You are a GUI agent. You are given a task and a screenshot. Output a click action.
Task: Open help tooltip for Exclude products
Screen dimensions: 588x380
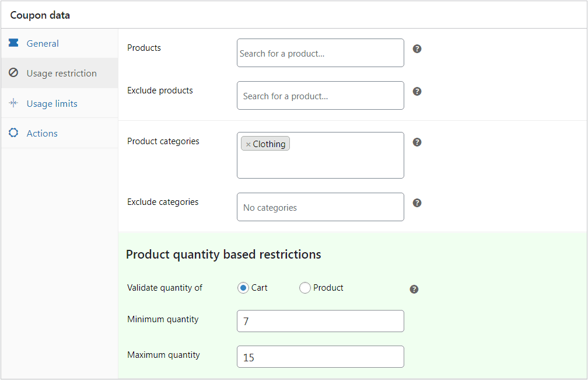(x=417, y=92)
